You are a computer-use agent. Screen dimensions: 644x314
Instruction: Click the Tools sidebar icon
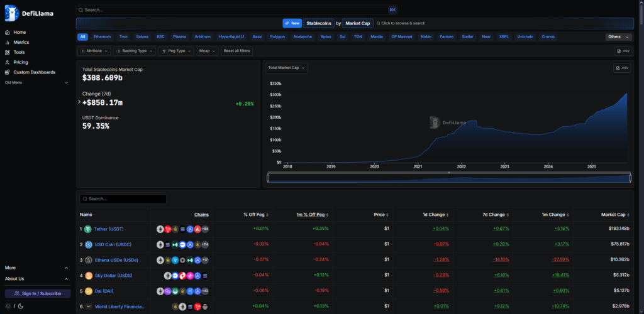[8, 52]
